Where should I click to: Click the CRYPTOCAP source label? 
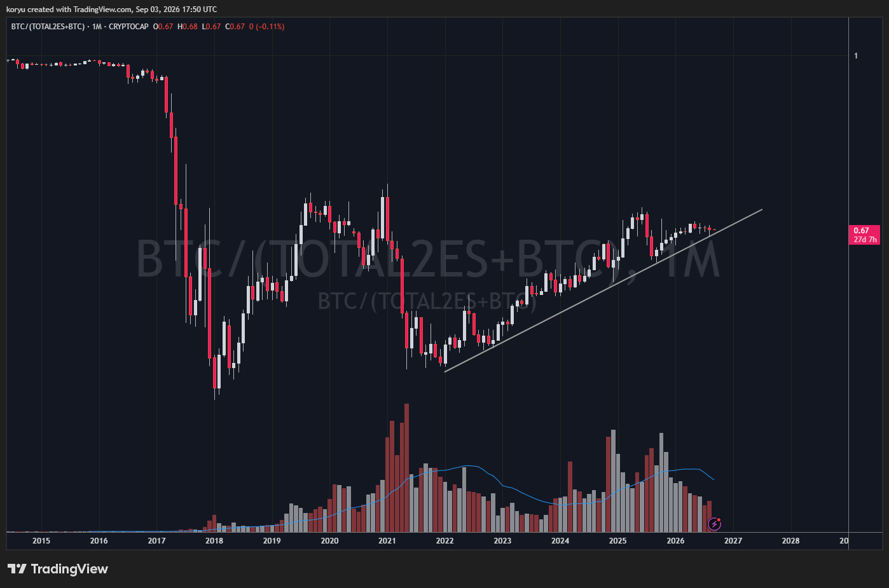128,27
